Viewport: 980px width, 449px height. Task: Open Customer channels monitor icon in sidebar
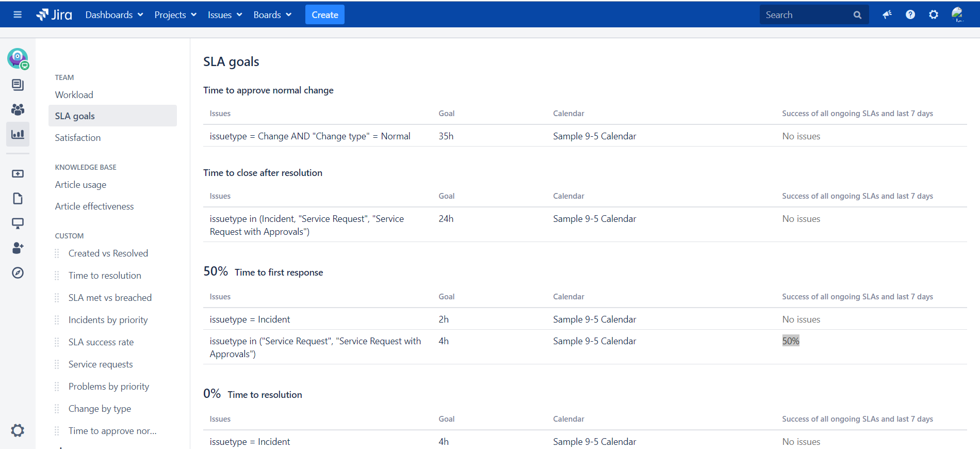18,223
